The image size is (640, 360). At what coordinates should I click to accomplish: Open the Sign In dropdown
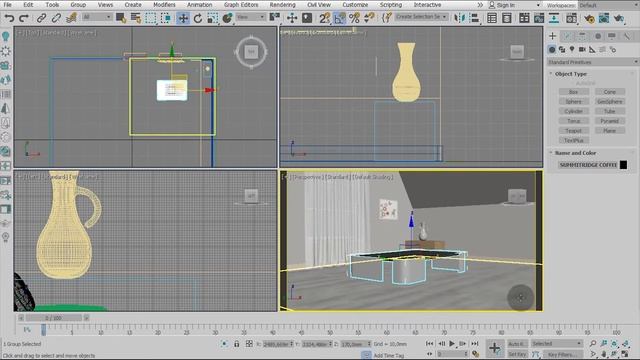514,5
